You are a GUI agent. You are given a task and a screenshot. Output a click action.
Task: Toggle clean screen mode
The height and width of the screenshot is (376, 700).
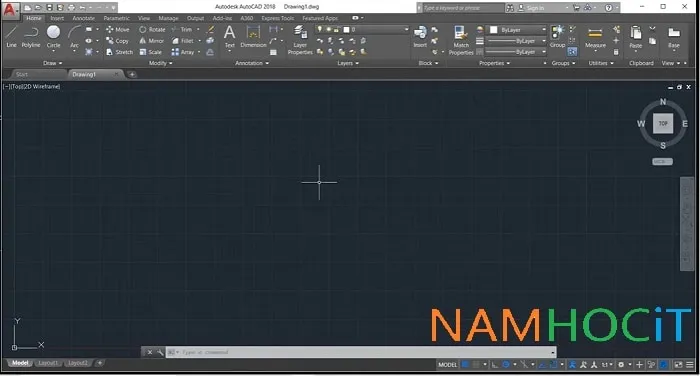tap(678, 365)
